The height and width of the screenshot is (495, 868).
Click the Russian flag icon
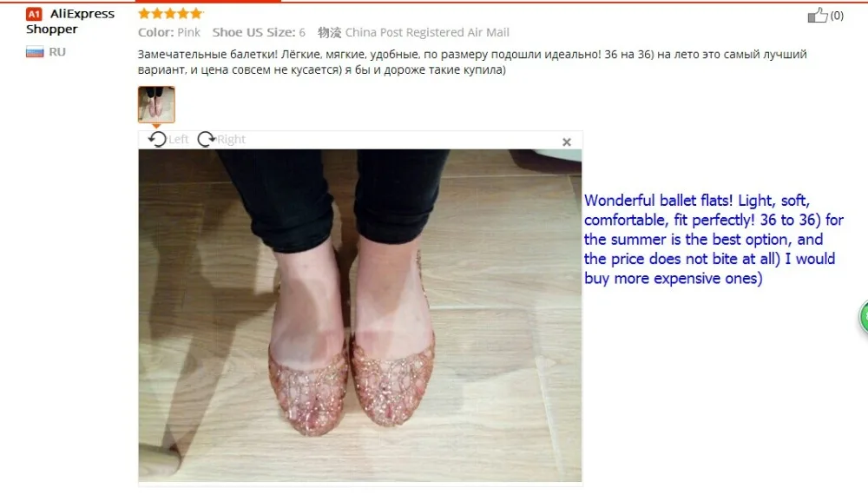pos(35,52)
